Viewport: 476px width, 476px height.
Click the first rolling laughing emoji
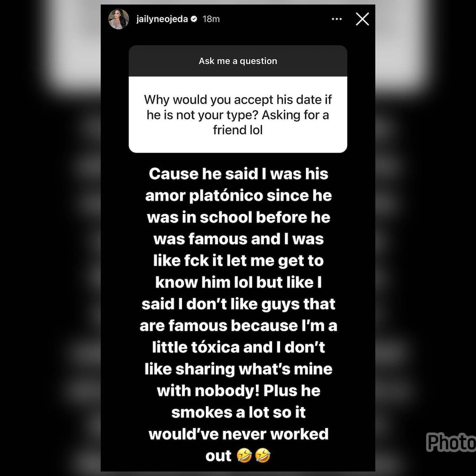pos(244,455)
